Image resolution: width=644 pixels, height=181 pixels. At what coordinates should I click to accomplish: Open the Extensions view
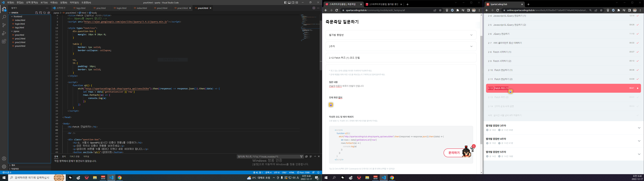4,41
